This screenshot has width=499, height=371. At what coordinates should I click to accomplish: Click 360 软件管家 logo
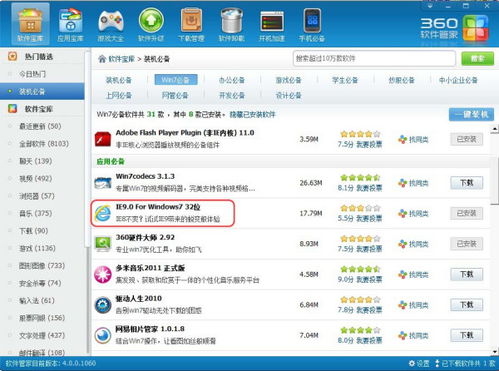pyautogui.click(x=455, y=28)
